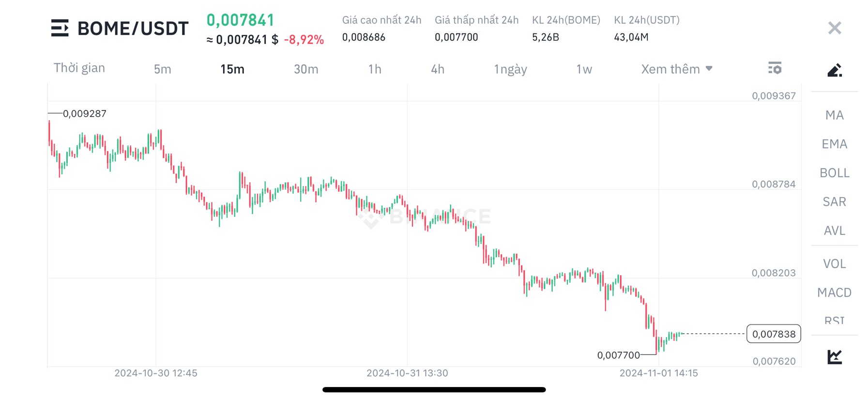The height and width of the screenshot is (401, 868).
Task: Switch to the 1ngày interval tab
Action: point(510,69)
